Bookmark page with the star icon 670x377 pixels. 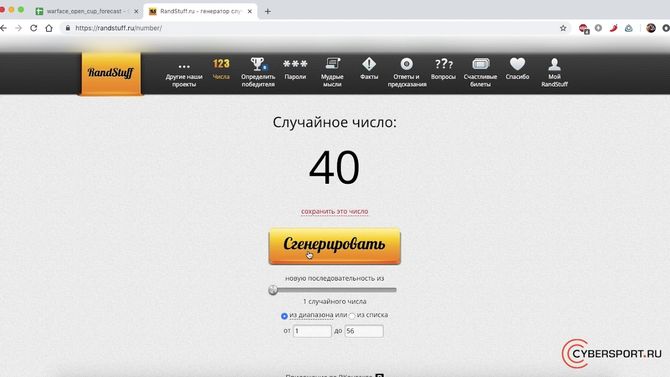point(563,28)
